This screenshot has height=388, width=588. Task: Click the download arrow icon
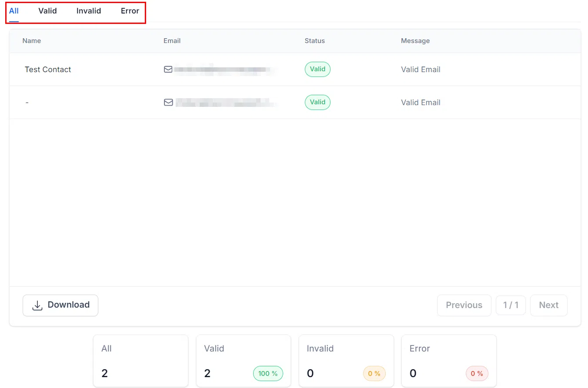tap(38, 305)
